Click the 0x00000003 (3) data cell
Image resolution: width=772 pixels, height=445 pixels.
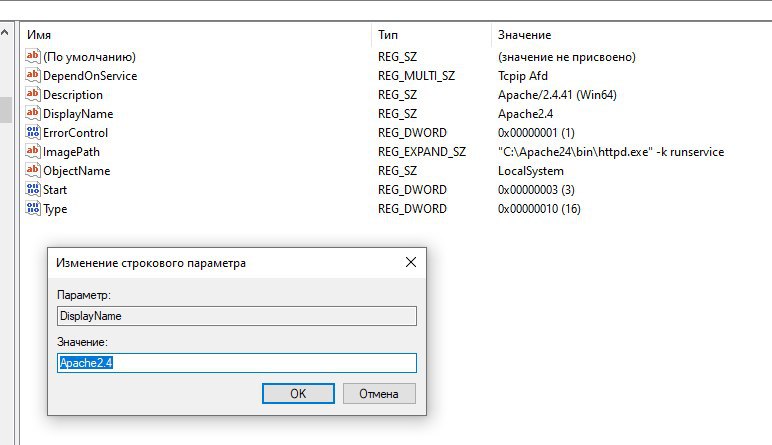pos(536,190)
